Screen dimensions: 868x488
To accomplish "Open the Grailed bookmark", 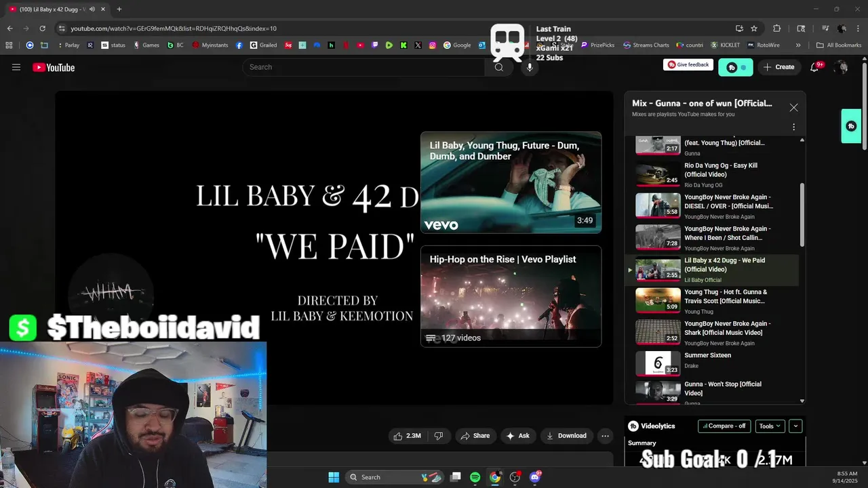I will click(264, 45).
